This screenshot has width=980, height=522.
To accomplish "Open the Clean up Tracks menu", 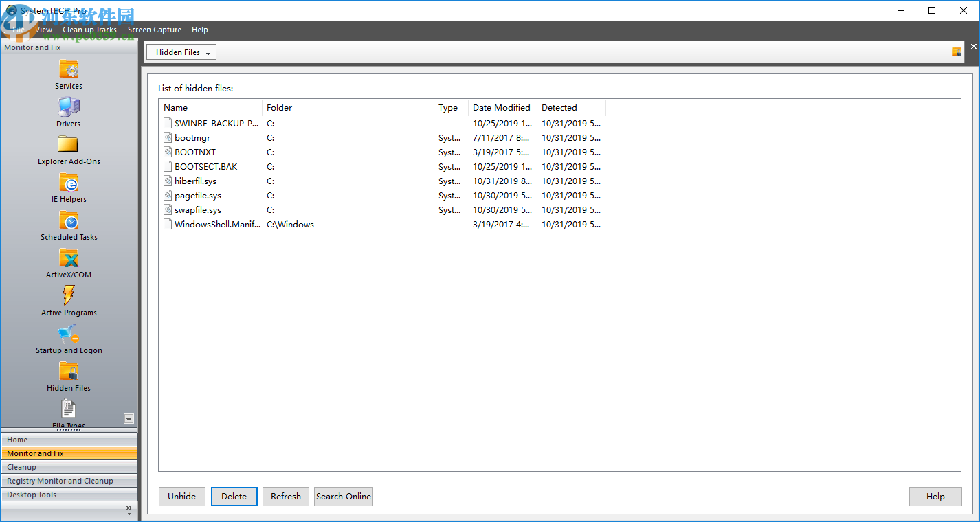I will pos(89,30).
